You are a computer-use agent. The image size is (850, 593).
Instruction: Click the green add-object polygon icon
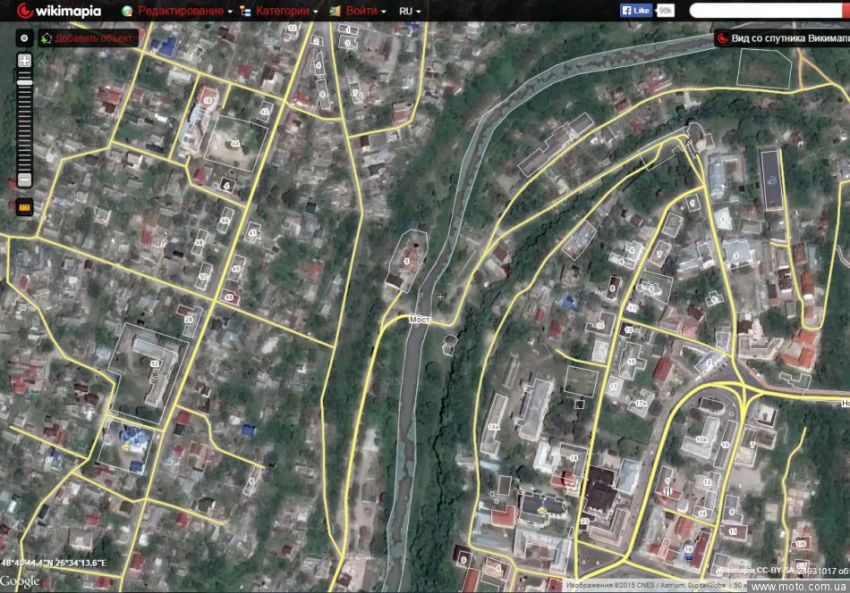(x=46, y=38)
